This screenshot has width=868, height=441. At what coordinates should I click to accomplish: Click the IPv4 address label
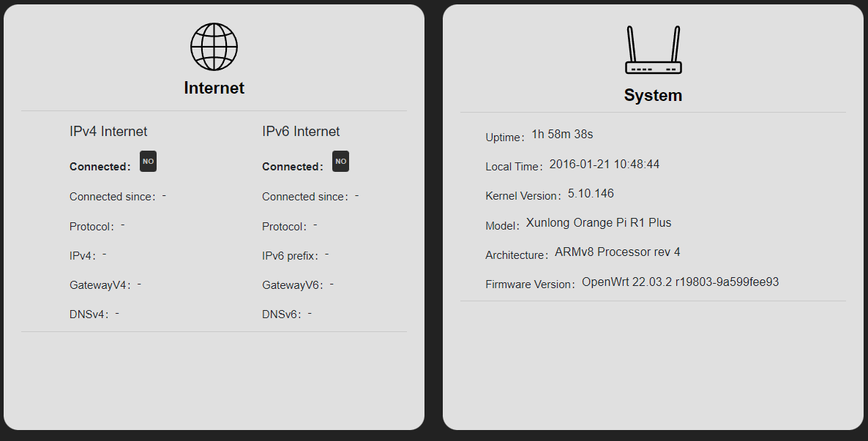83,256
